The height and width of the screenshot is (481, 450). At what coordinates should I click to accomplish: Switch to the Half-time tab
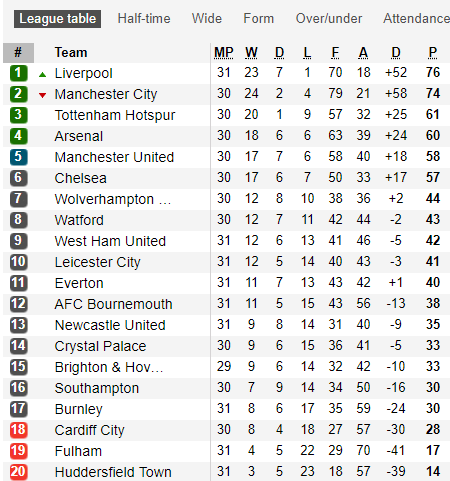[x=144, y=19]
